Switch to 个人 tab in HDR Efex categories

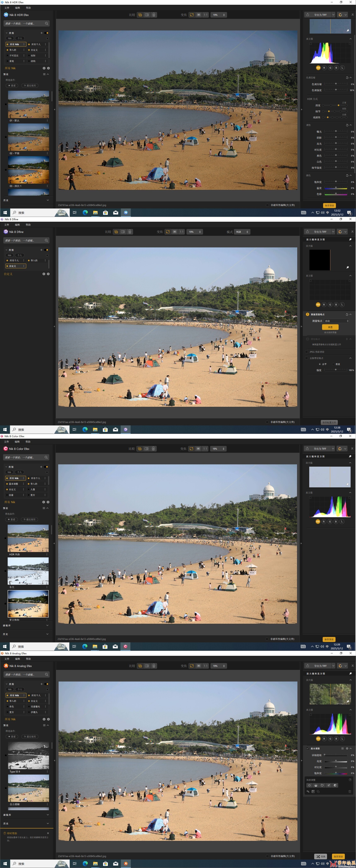20,38
